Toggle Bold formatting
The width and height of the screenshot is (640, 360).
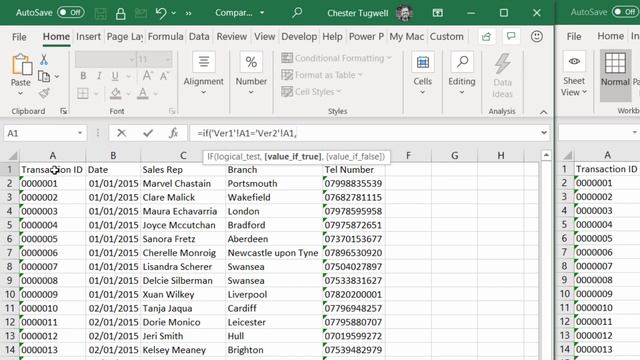[83, 76]
